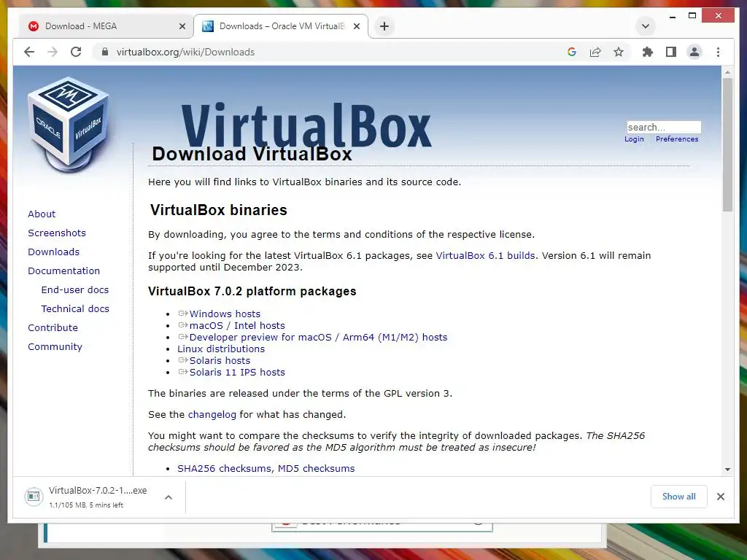The image size is (747, 560).
Task: Click the Google icon in address bar
Action: pos(572,52)
